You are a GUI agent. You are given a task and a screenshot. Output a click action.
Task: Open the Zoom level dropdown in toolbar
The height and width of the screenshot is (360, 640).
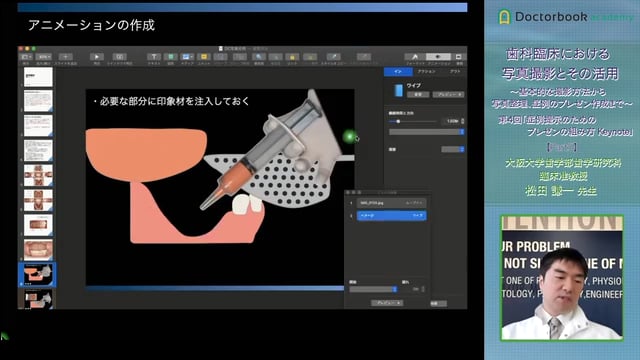[43, 57]
